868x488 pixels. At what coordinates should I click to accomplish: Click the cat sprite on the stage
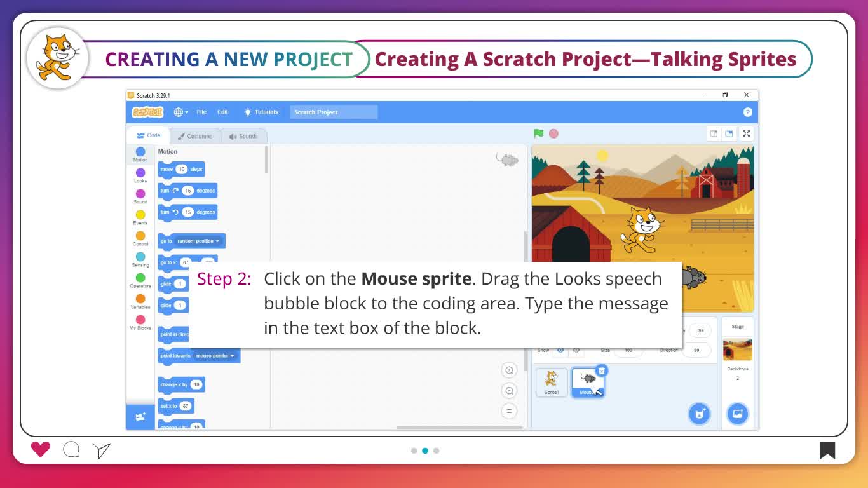[x=641, y=229]
